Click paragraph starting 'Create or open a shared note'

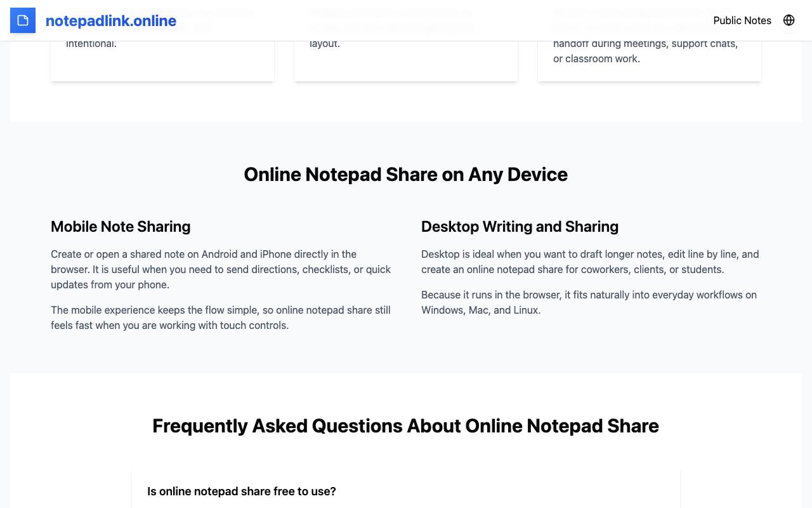pyautogui.click(x=221, y=269)
